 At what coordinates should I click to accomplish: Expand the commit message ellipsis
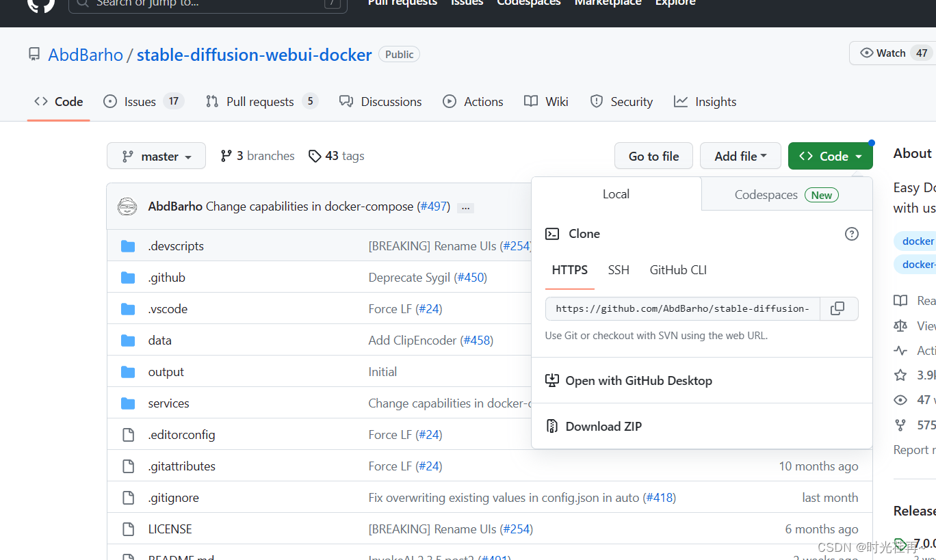(x=466, y=207)
